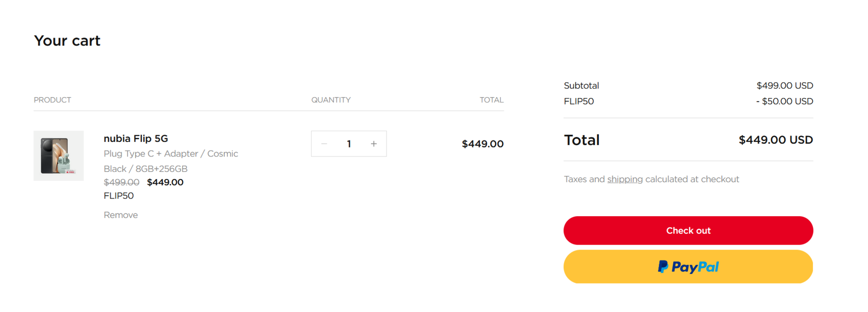Screen dimensions: 868x312
Task: Increase quantity with the plus icon
Action: point(374,144)
